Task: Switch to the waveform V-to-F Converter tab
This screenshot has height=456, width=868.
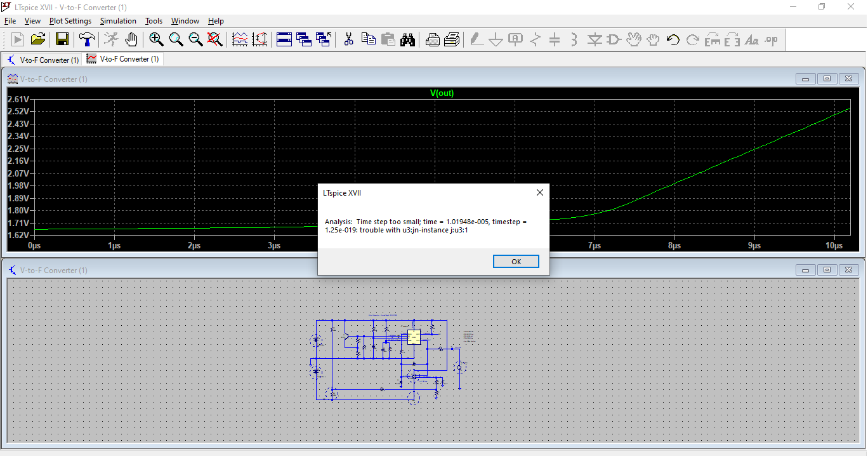Action: (x=123, y=59)
